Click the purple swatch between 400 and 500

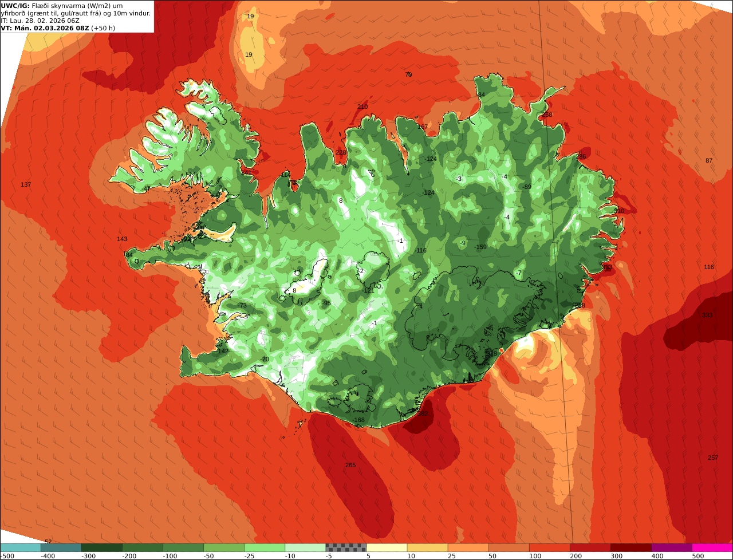coord(672,547)
